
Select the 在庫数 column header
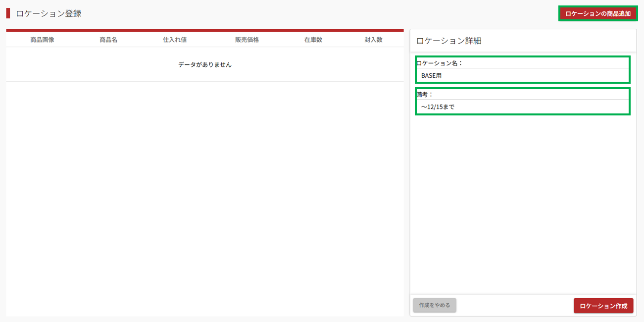tap(313, 40)
